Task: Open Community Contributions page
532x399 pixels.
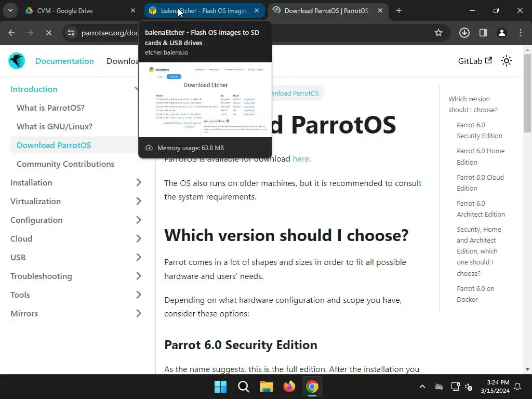Action: pos(65,164)
